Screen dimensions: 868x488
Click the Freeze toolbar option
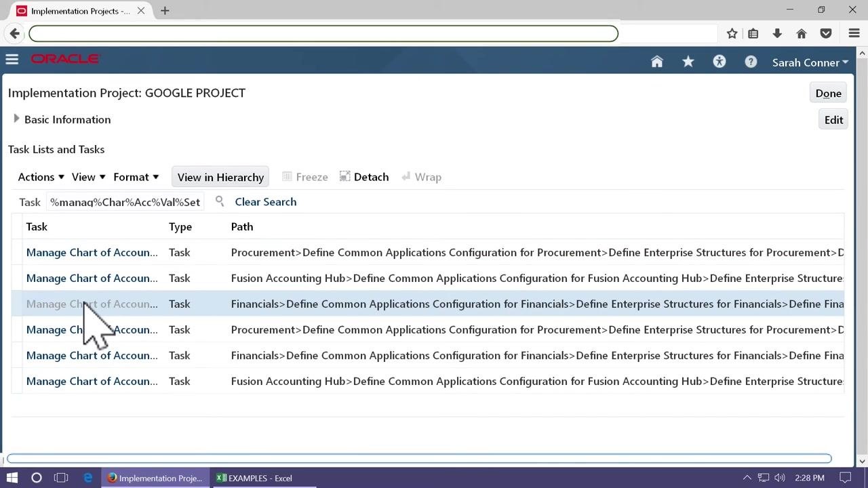pyautogui.click(x=305, y=177)
